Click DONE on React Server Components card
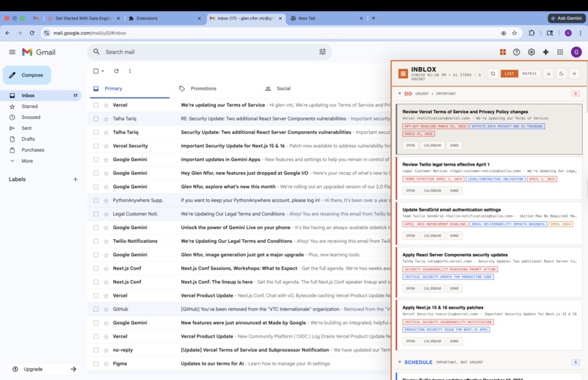Viewport: 588px width, 380px height. (454, 289)
